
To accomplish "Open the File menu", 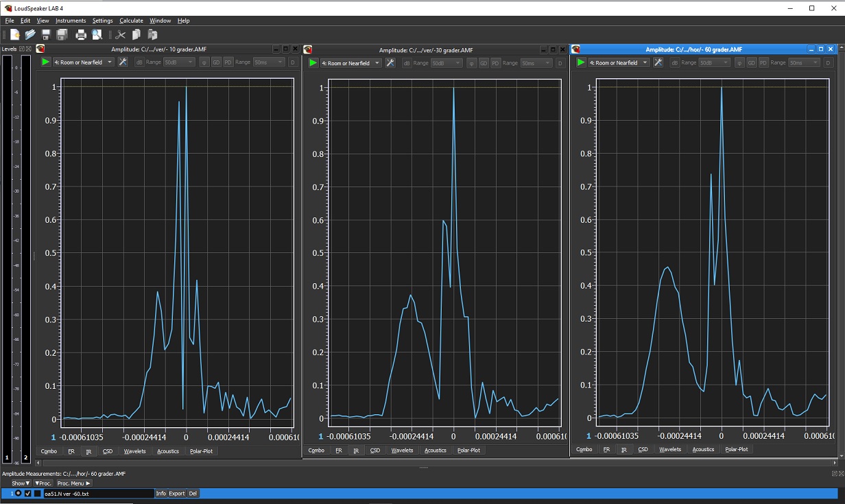I will [x=10, y=21].
